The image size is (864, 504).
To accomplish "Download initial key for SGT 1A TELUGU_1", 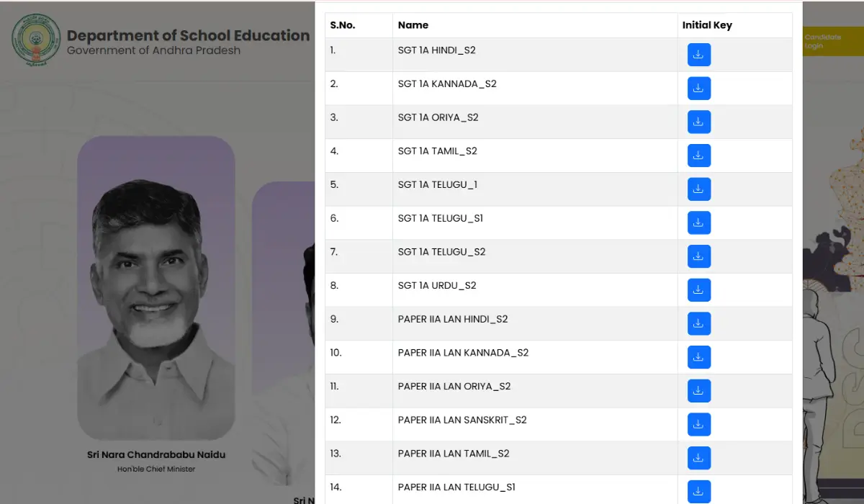I will pyautogui.click(x=699, y=189).
